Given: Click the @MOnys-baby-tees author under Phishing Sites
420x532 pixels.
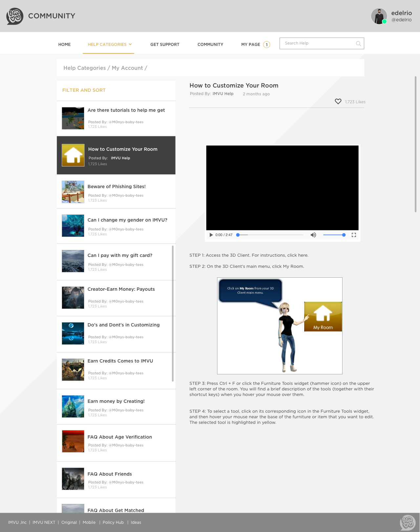Looking at the screenshot, I should [126, 195].
